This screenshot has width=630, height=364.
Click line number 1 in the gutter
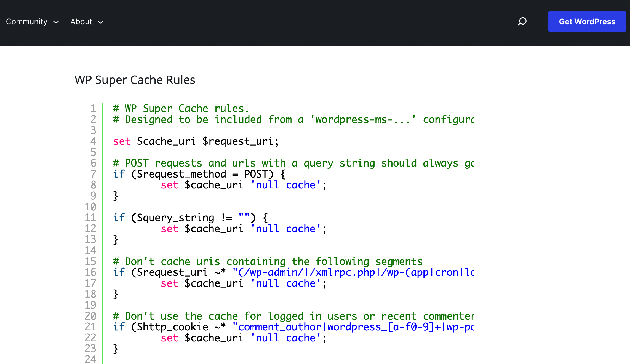(93, 108)
